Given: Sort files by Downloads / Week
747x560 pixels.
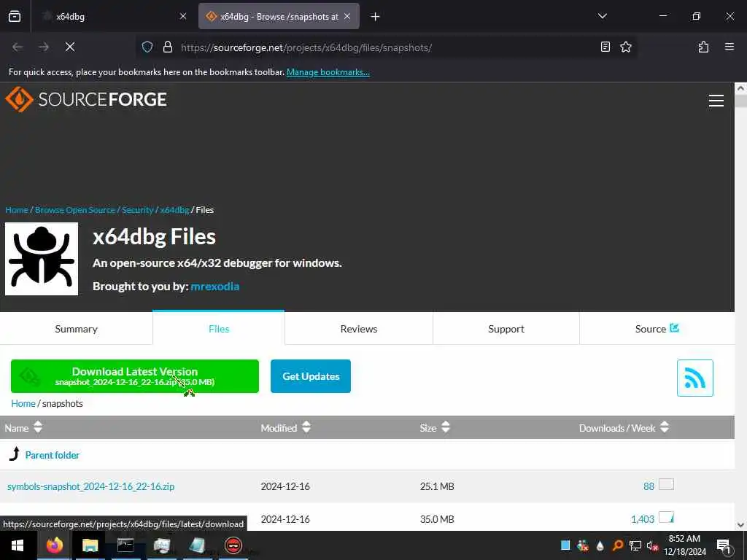Looking at the screenshot, I should (624, 427).
